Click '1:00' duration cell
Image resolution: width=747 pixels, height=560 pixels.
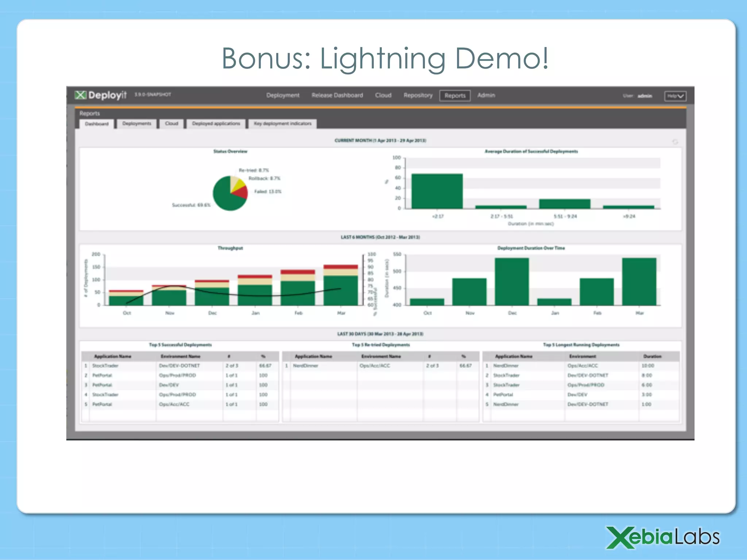point(646,404)
